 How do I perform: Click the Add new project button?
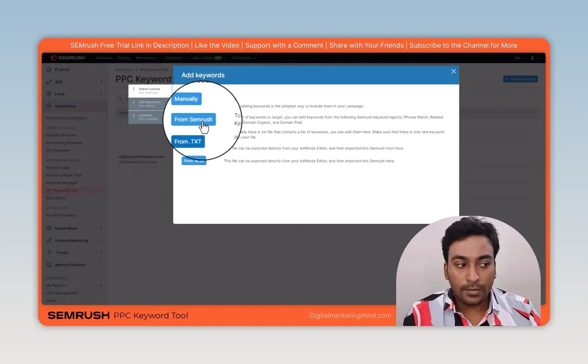pos(520,79)
